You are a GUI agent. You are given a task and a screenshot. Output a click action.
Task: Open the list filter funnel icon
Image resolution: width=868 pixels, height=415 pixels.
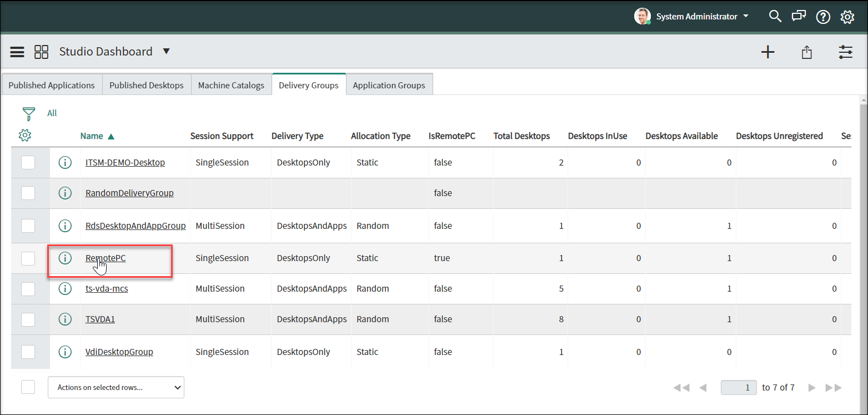click(29, 114)
